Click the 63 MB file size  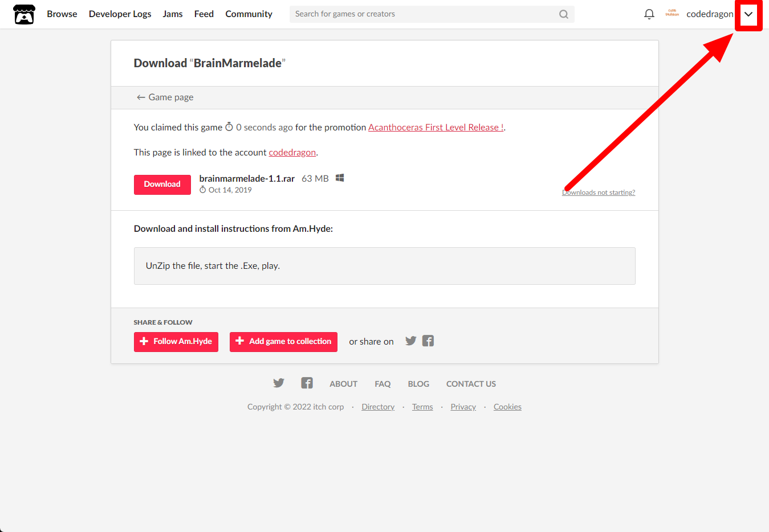[315, 179]
